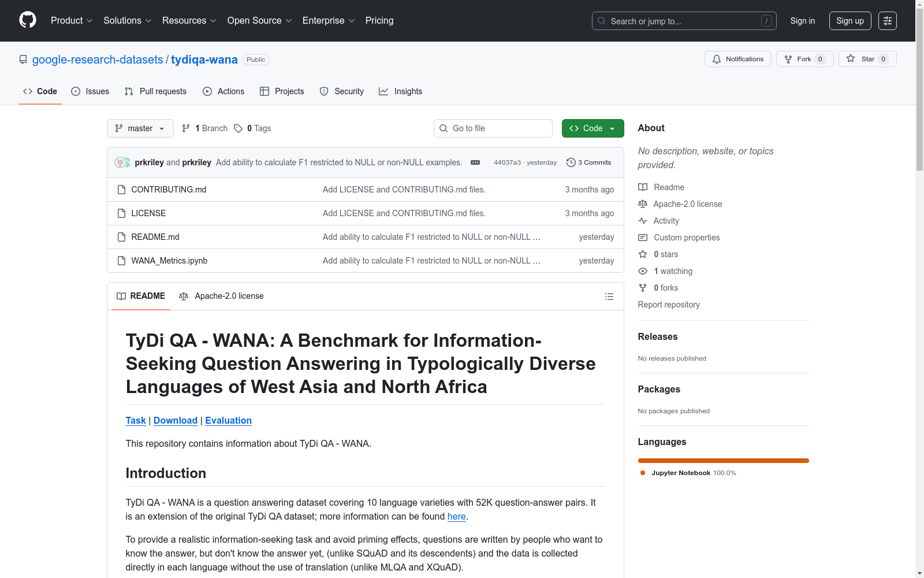Open the master branch selector
The width and height of the screenshot is (924, 578).
click(140, 128)
